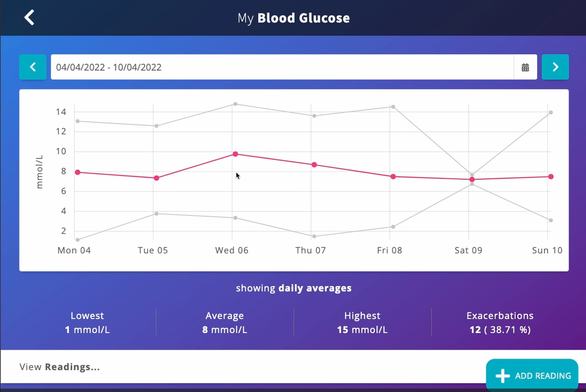Click the Highest 15 mmol/L statistic
This screenshot has width=586, height=392.
[x=362, y=323]
